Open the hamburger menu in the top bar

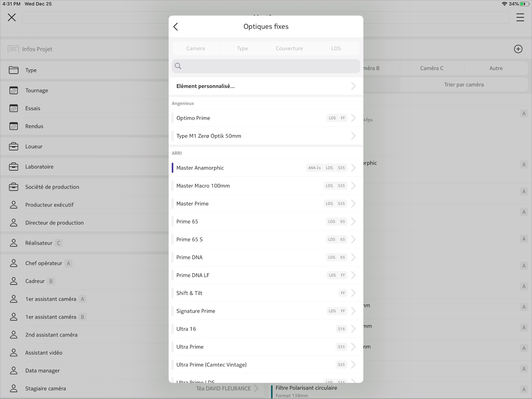pyautogui.click(x=520, y=17)
